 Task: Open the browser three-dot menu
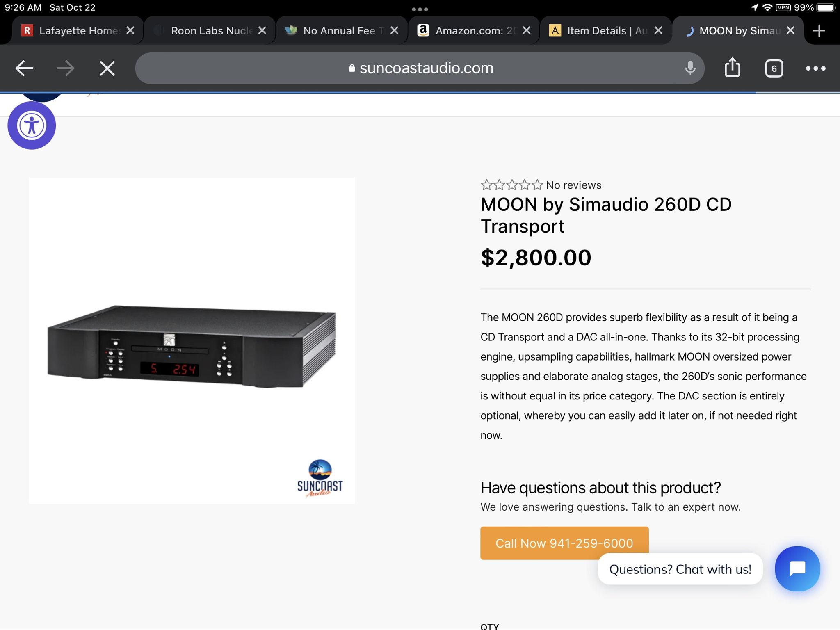pos(815,68)
